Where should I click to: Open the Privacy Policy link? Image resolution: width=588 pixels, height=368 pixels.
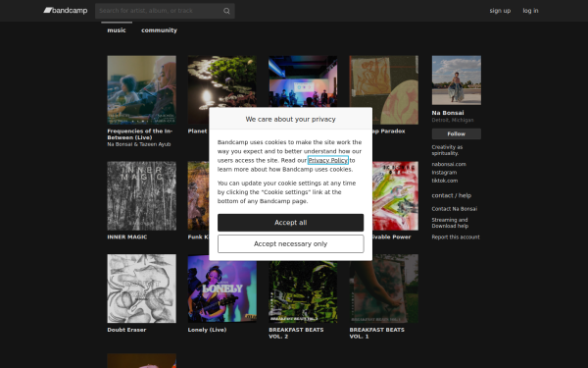click(327, 160)
